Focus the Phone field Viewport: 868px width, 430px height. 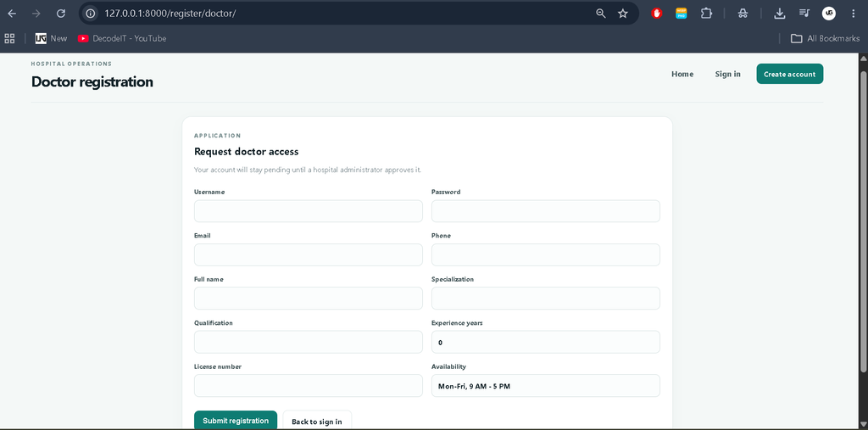click(x=545, y=255)
